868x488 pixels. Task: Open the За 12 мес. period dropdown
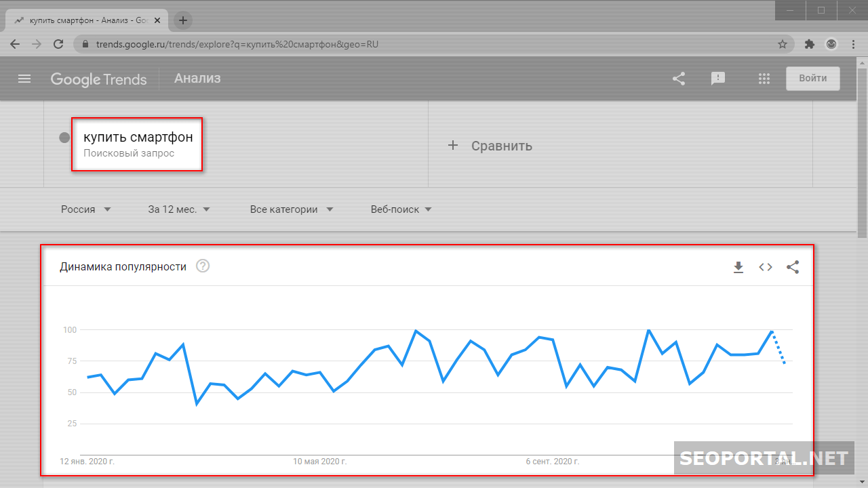tap(179, 209)
